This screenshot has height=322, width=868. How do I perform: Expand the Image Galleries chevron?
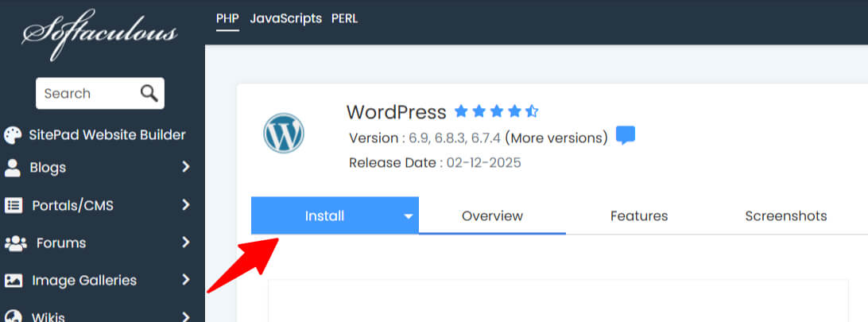tap(186, 280)
